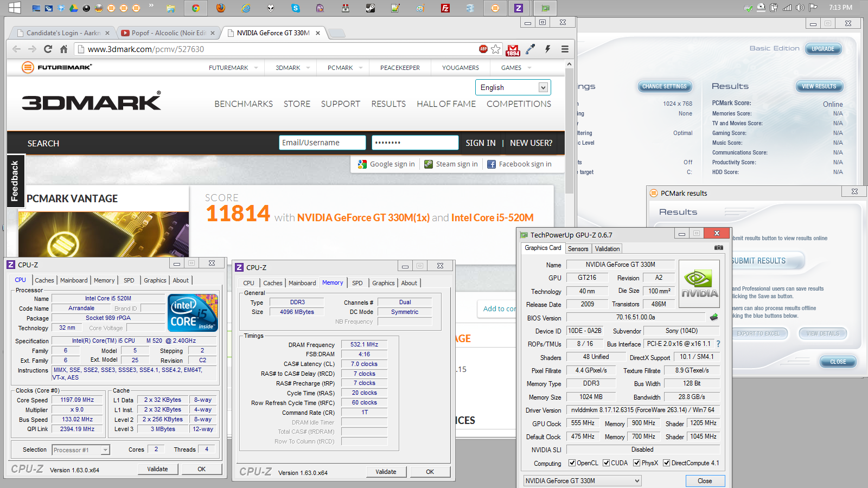The width and height of the screenshot is (868, 488).
Task: Click the NVIDIA logo in GPU-Z
Action: pyautogui.click(x=699, y=285)
